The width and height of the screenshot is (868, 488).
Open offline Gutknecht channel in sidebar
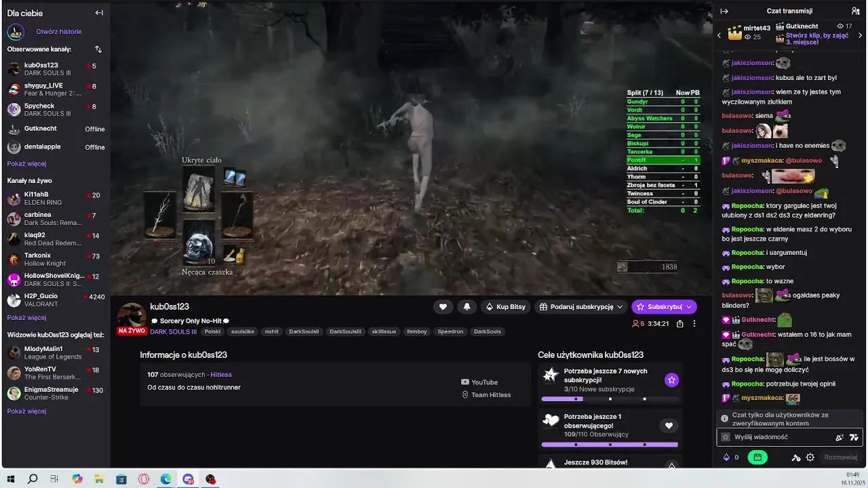[55, 129]
